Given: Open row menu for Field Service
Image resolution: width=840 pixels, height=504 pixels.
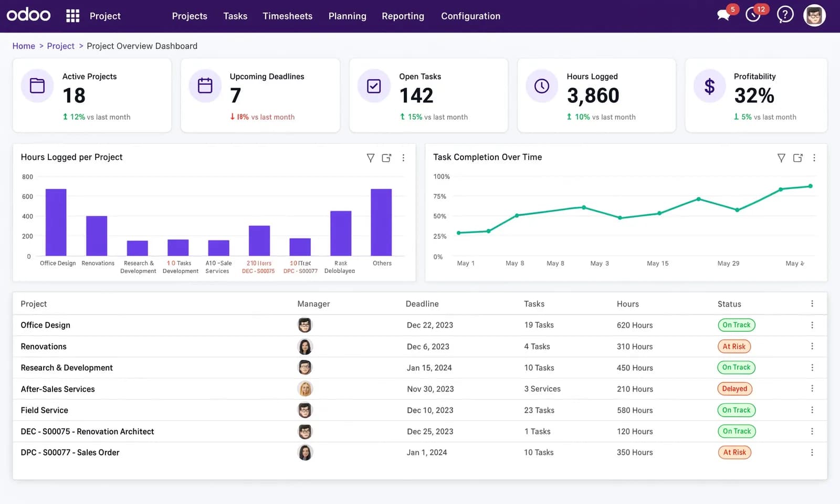Looking at the screenshot, I should click(x=812, y=409).
